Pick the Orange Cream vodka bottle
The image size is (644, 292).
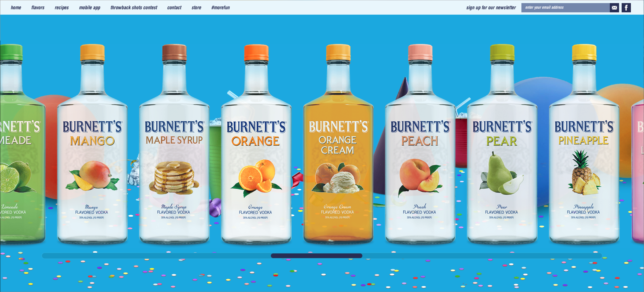tap(338, 144)
